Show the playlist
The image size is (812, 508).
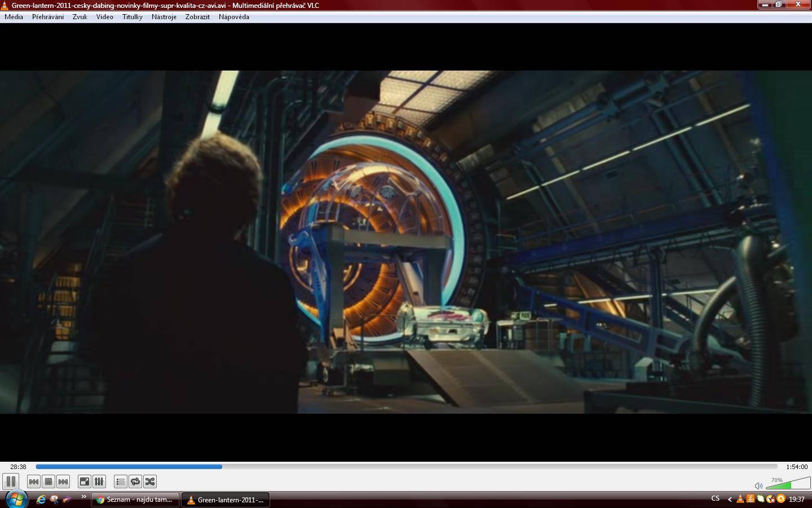[120, 481]
